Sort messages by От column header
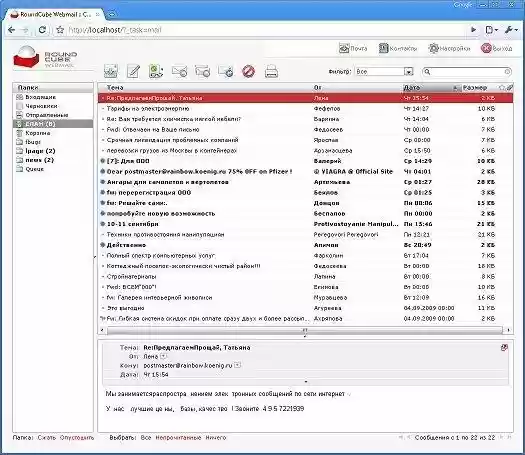Viewport: 525px width, 455px height. (317, 87)
